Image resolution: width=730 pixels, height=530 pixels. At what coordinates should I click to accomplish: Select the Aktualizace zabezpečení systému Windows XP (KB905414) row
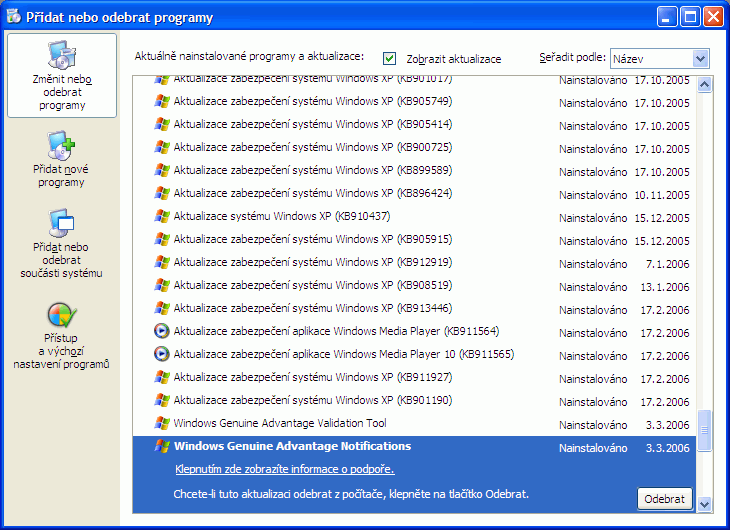tap(414, 124)
